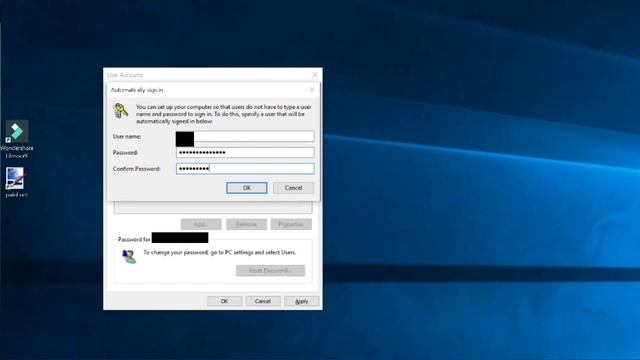Click the 'You can set up your computer' description

coord(223,114)
